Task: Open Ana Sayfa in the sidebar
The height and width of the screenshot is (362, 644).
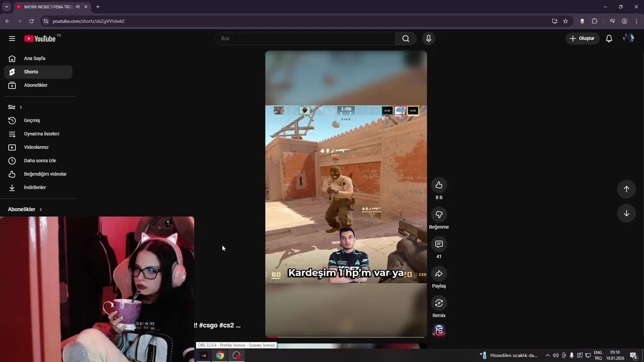Action: click(x=38, y=58)
